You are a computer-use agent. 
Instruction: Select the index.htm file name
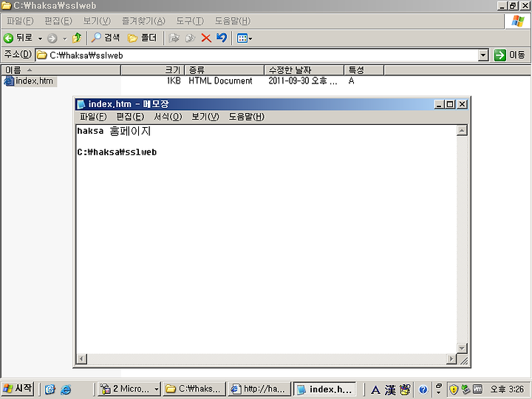(35, 81)
